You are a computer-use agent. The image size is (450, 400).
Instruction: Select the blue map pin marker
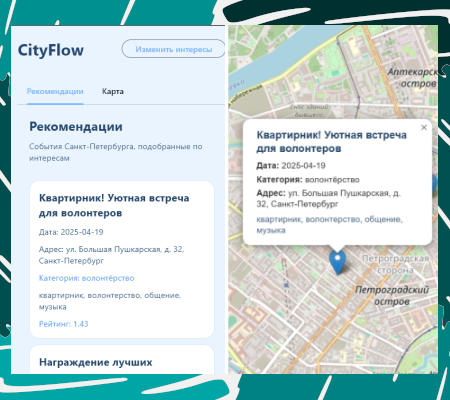pyautogui.click(x=337, y=262)
